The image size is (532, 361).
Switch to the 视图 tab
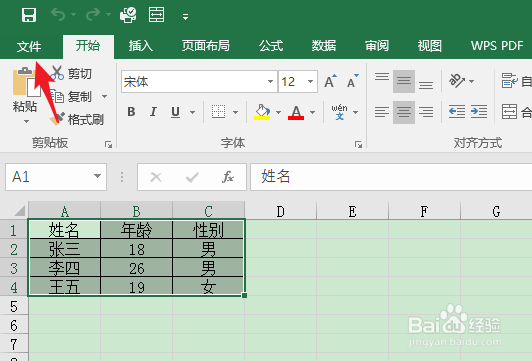coord(430,45)
